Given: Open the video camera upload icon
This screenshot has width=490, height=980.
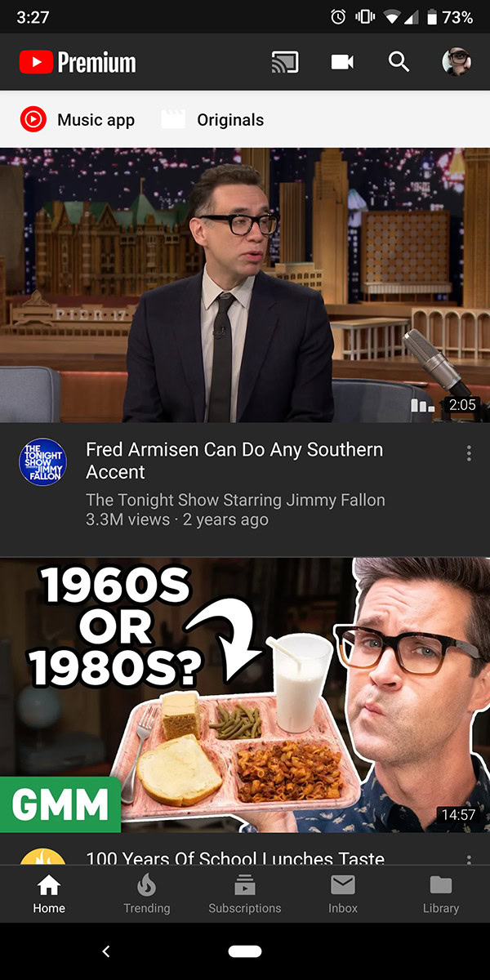Looking at the screenshot, I should pyautogui.click(x=342, y=62).
